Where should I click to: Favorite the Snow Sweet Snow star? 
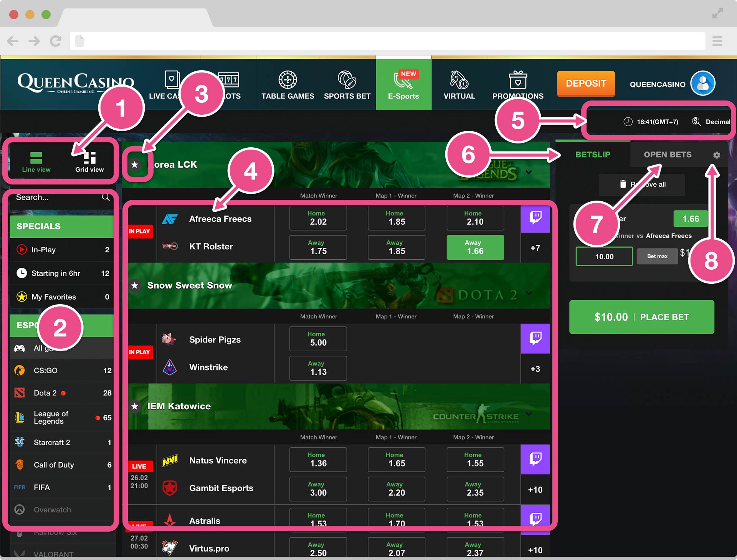point(135,285)
